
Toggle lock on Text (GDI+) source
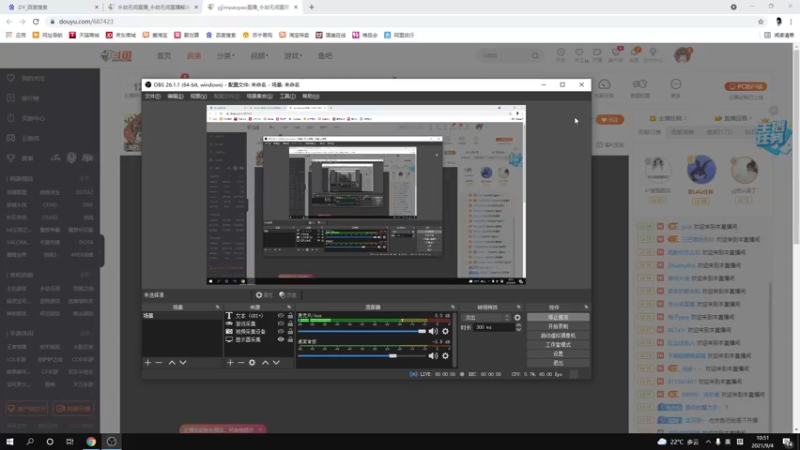290,316
